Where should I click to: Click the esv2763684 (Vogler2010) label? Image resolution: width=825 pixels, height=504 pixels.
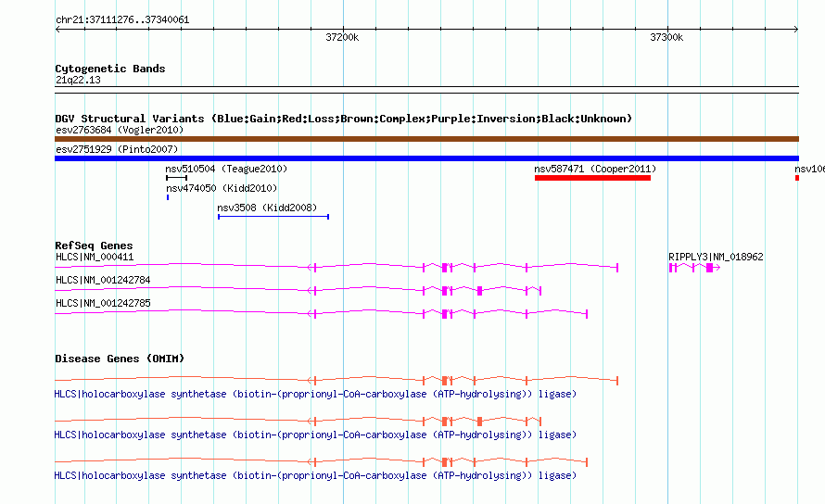point(120,130)
